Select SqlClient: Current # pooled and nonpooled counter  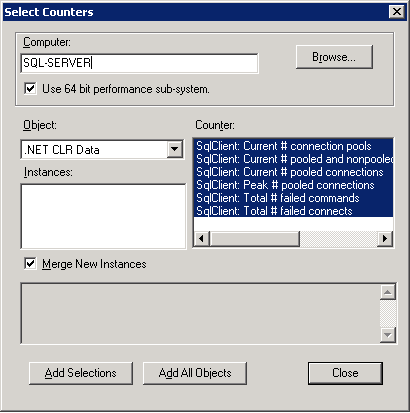click(x=293, y=159)
